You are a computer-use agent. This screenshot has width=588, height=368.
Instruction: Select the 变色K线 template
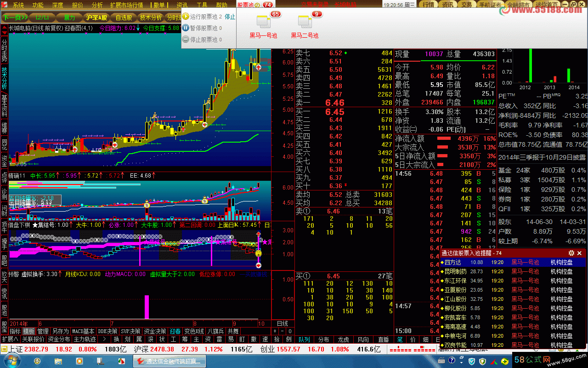tap(194, 331)
